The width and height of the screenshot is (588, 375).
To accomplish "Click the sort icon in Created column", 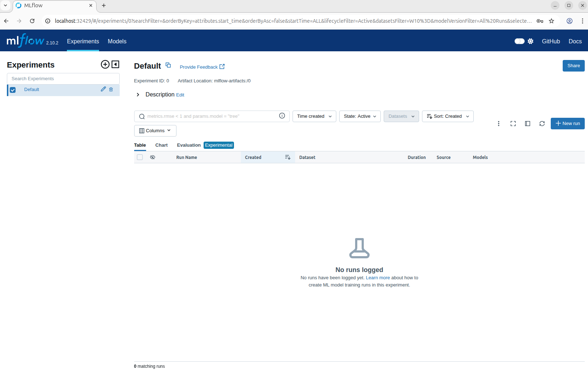I will (x=288, y=157).
